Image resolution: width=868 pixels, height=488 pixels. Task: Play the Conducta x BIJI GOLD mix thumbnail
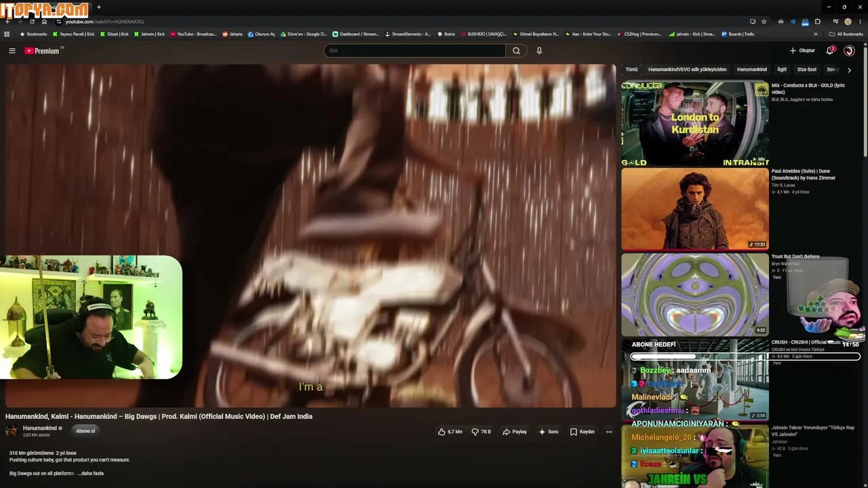point(695,124)
